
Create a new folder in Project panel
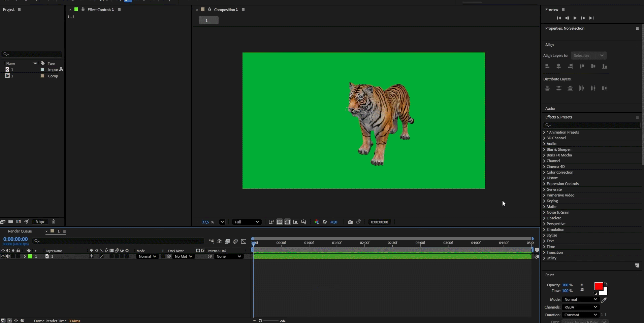coord(11,222)
